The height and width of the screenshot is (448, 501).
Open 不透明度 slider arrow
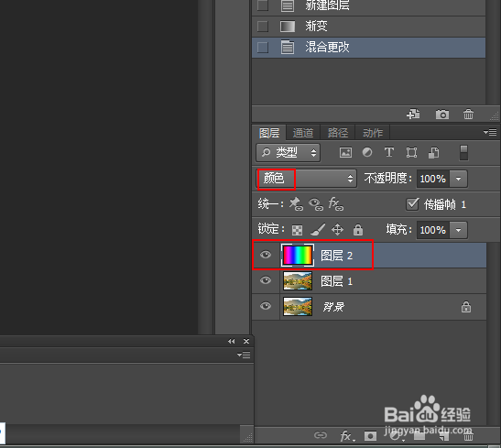[x=459, y=179]
